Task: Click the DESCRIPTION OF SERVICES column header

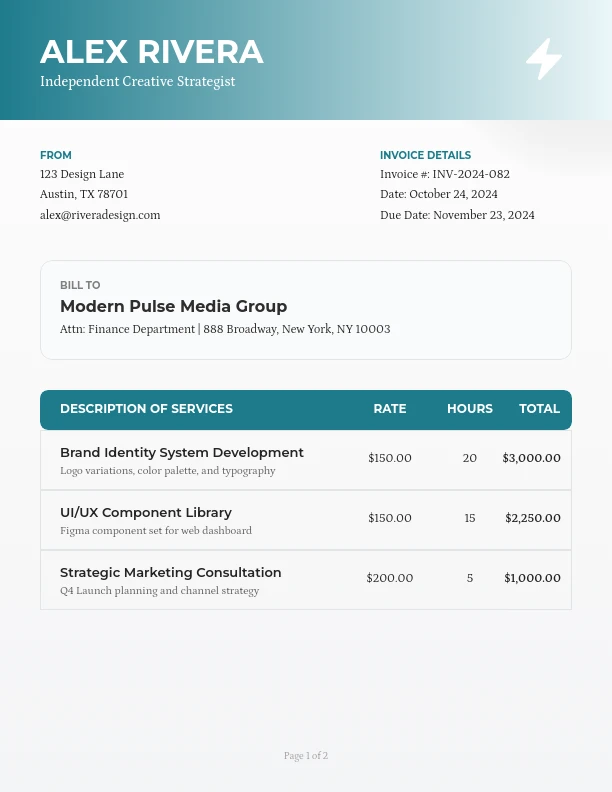Action: (x=146, y=409)
